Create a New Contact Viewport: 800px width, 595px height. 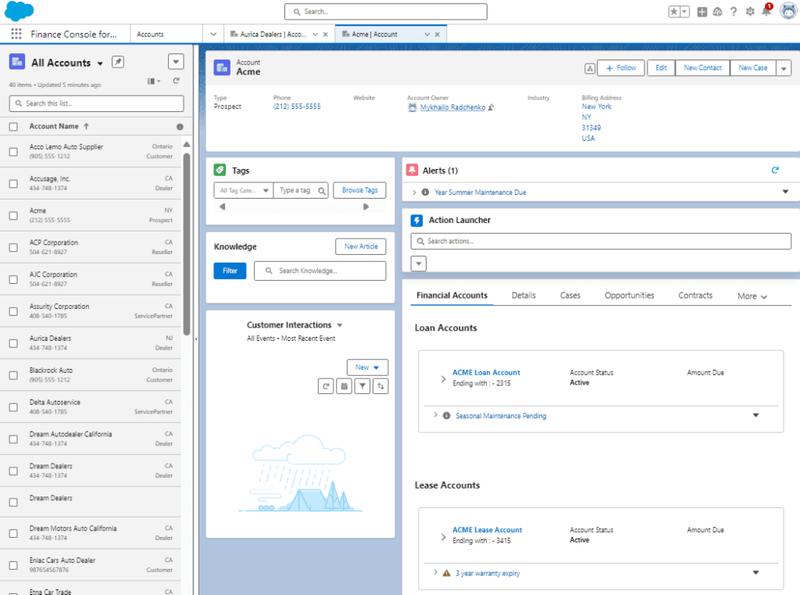coord(703,68)
